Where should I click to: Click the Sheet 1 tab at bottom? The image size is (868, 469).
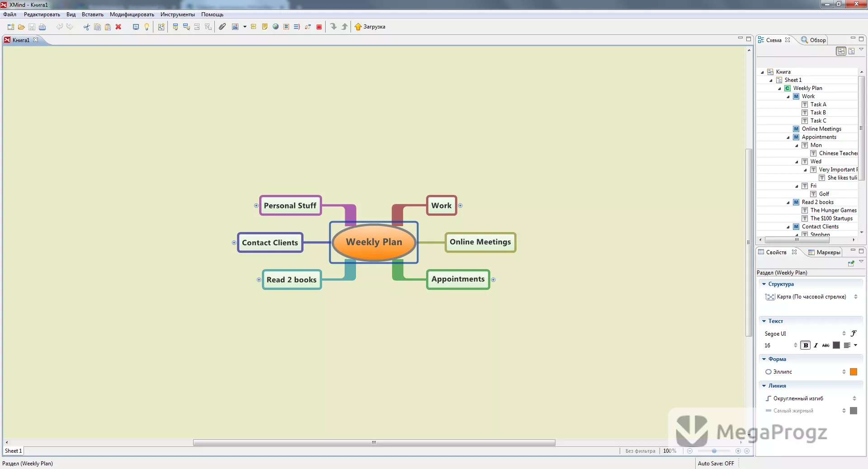pos(13,451)
